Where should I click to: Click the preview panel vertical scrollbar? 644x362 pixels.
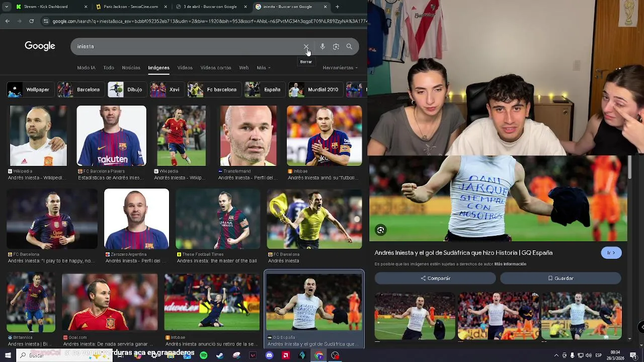pyautogui.click(x=629, y=167)
